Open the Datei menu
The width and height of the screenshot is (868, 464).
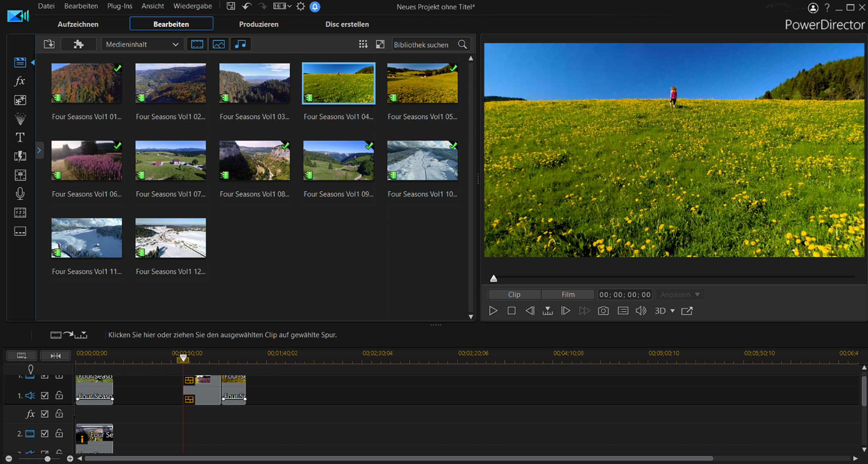(x=46, y=6)
